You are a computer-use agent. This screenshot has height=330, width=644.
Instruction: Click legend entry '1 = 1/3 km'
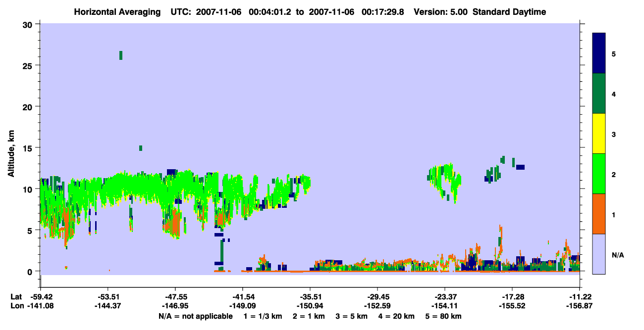pos(262,316)
